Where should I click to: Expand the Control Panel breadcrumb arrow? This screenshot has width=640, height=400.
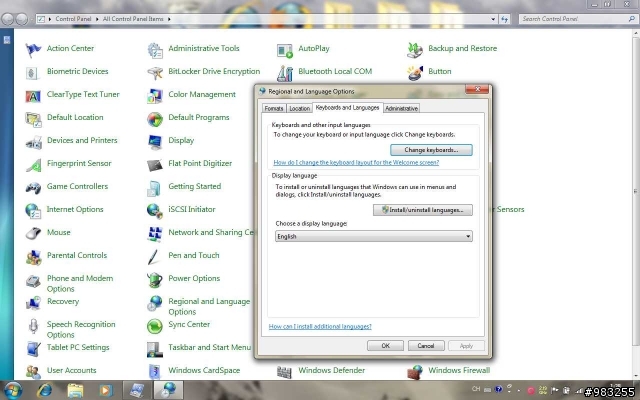97,19
